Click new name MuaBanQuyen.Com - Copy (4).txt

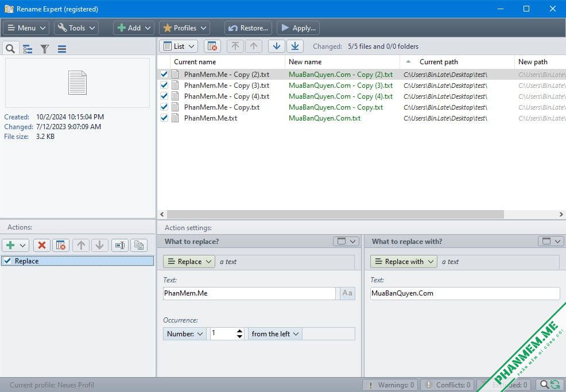tap(340, 96)
